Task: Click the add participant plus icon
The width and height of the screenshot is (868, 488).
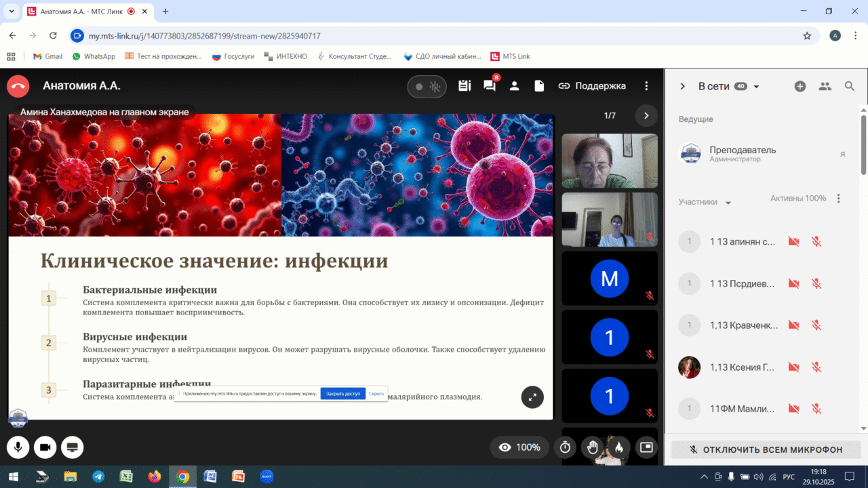Action: [800, 86]
